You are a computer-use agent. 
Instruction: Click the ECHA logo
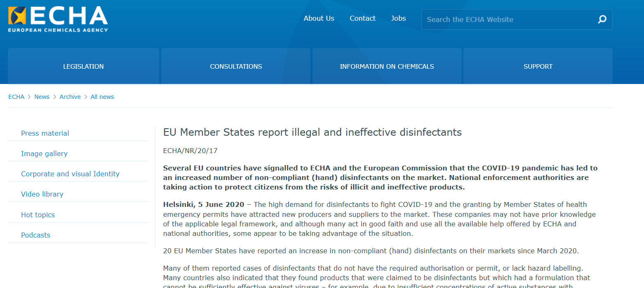[58, 19]
